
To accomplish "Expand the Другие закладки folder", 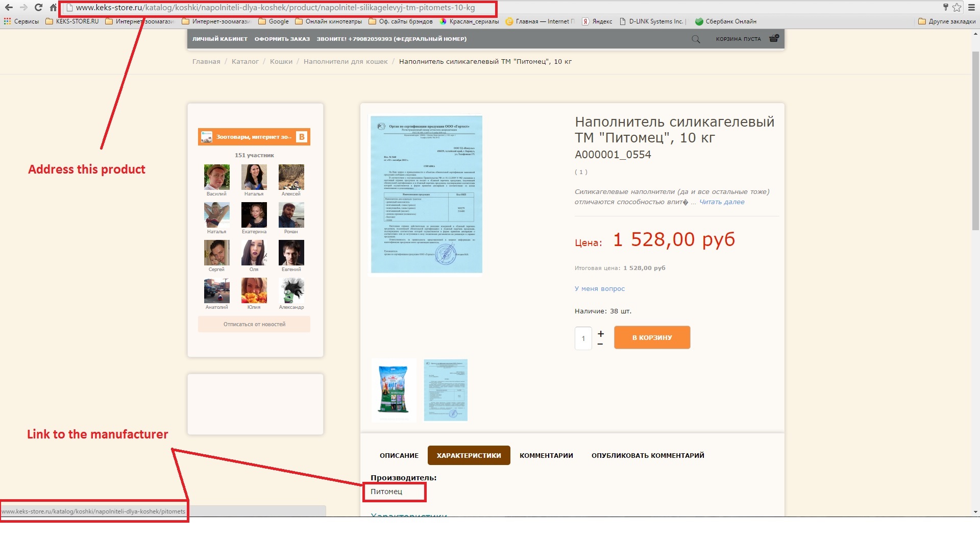I will click(947, 21).
